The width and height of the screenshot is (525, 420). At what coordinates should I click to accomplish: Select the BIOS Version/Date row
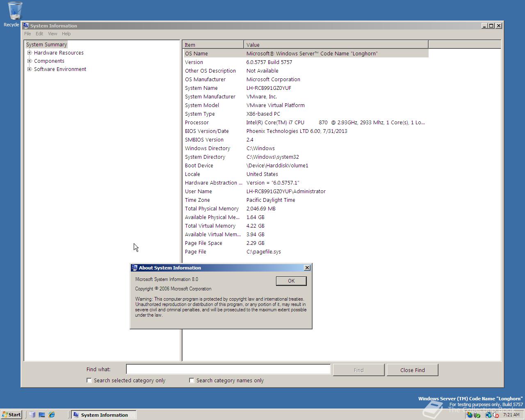[306, 131]
